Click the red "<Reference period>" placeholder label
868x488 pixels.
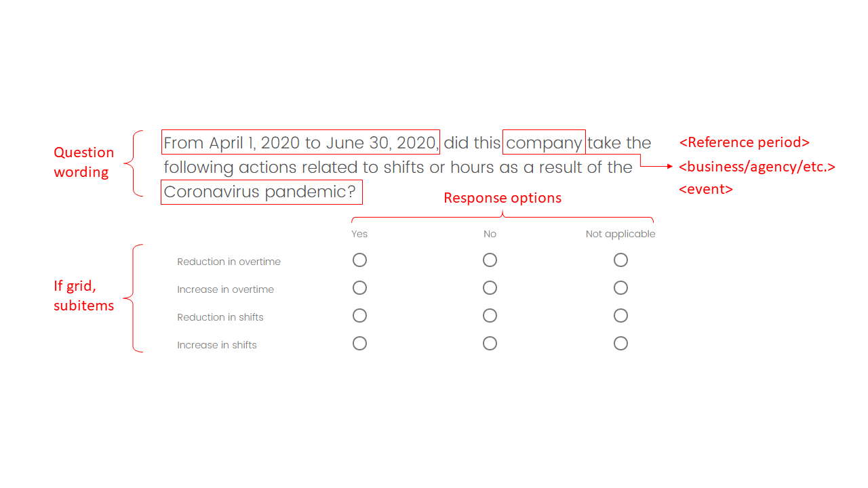744,142
